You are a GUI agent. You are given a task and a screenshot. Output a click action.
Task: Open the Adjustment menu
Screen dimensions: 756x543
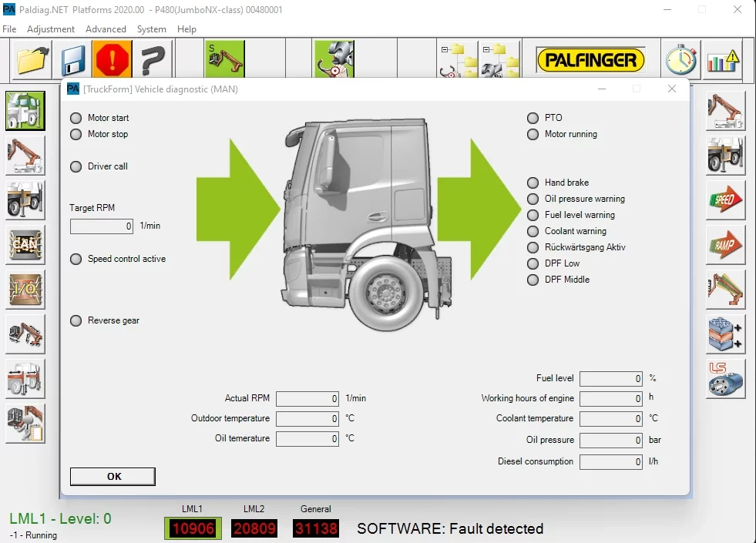[51, 29]
